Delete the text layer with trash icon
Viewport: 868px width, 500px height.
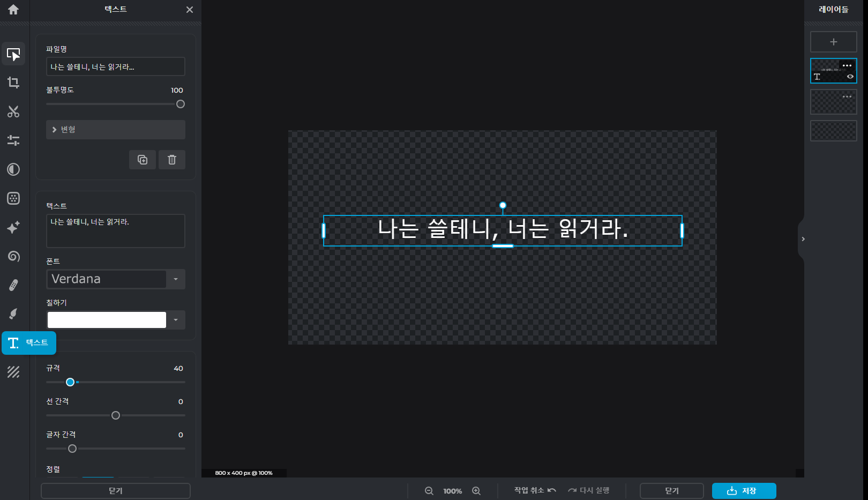pyautogui.click(x=172, y=160)
